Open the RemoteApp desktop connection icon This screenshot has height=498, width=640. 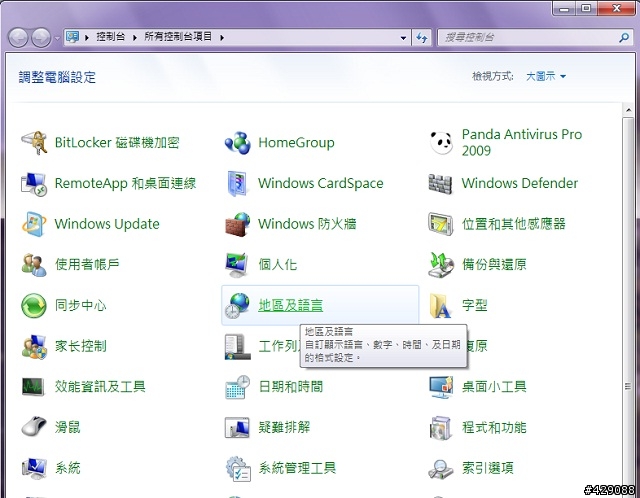[34, 183]
